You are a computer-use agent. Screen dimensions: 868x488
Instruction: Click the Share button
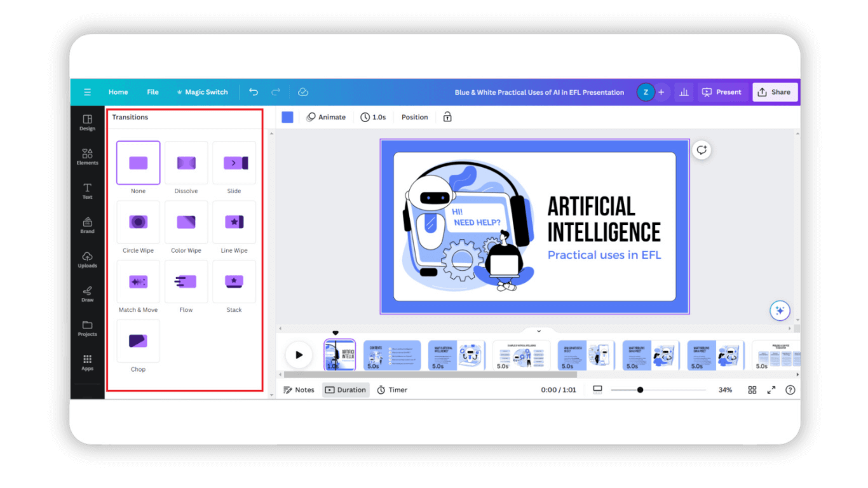(775, 91)
